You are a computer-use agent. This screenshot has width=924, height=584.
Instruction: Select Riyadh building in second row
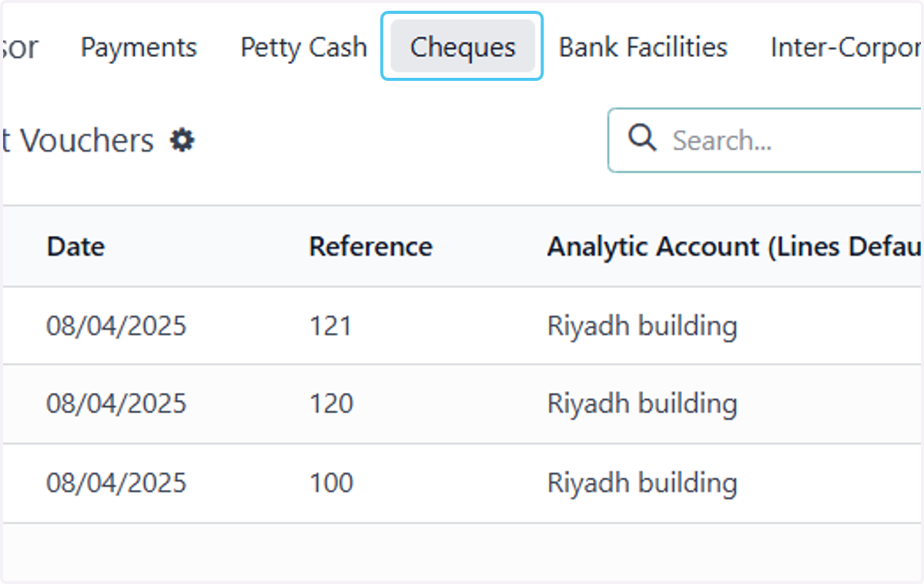click(642, 404)
